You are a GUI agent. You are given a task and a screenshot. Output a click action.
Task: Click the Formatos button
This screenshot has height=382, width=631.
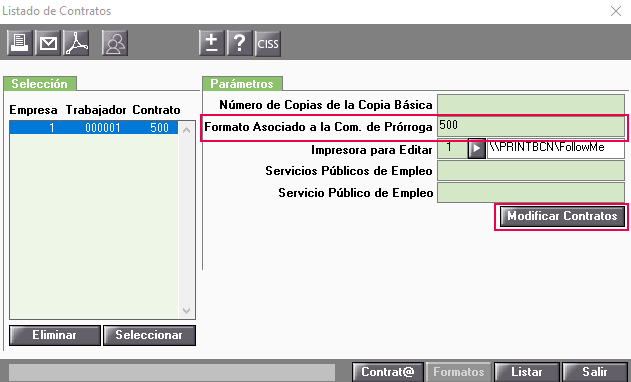(459, 372)
